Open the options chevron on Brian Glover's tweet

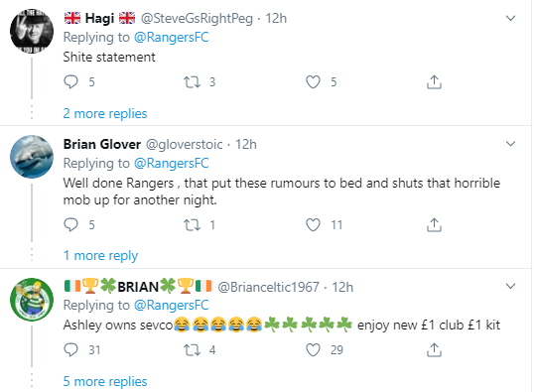point(510,144)
